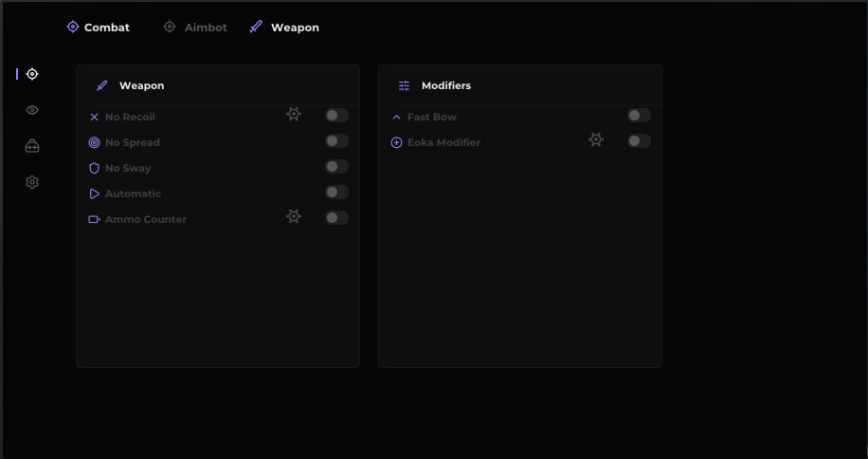Click the No Recoil label

[x=130, y=117]
